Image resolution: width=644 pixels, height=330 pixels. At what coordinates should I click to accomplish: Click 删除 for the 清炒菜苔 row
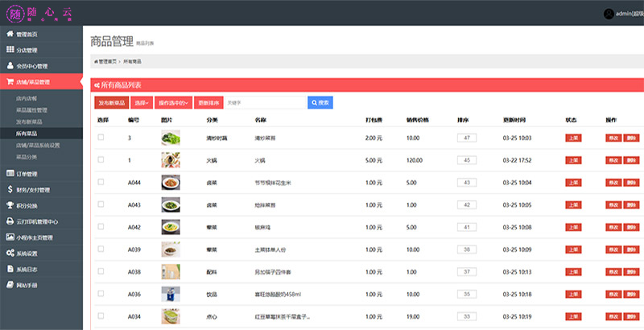[x=631, y=138]
